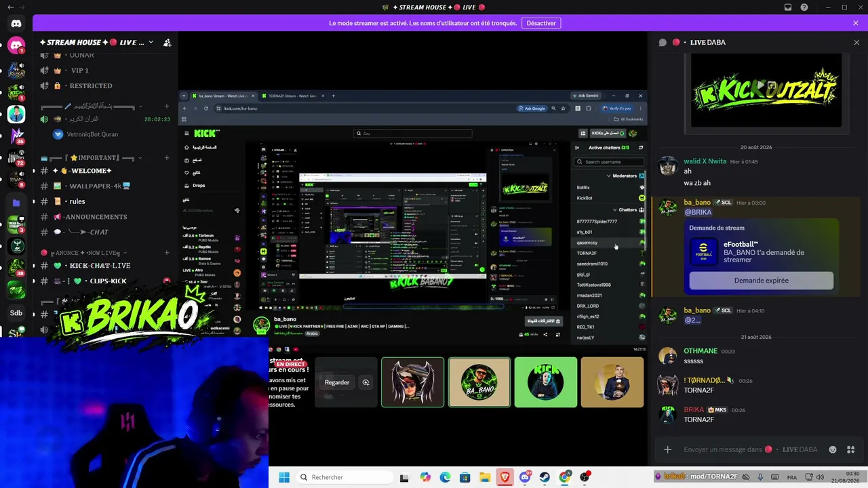Select the gold-background participant tile
The image size is (868, 488).
click(x=612, y=382)
